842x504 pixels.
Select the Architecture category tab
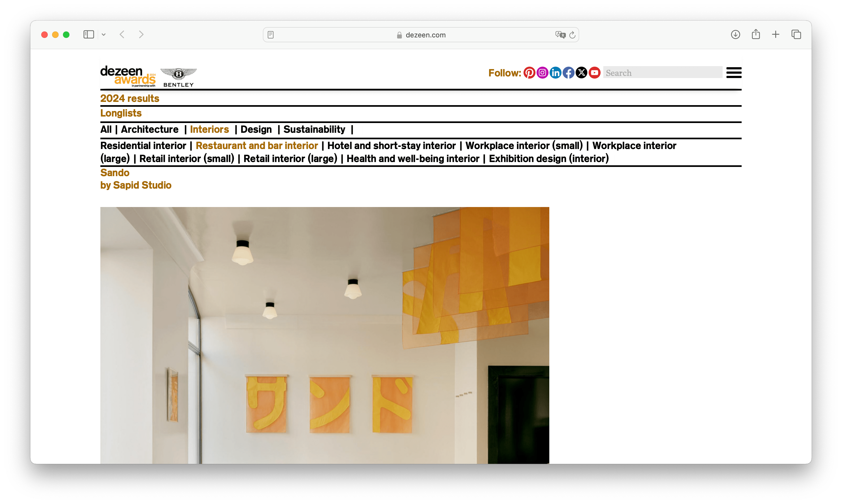pyautogui.click(x=149, y=130)
